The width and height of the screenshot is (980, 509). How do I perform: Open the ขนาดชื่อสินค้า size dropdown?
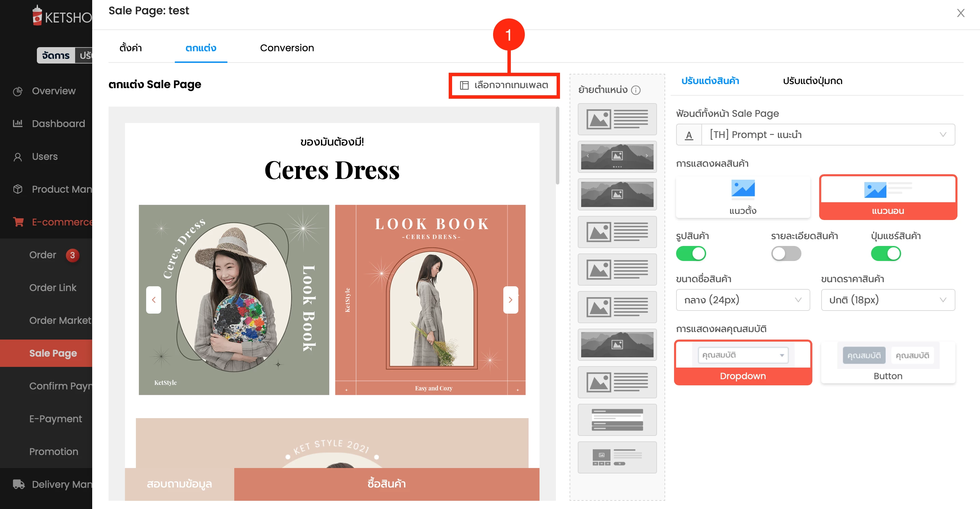[x=743, y=300]
